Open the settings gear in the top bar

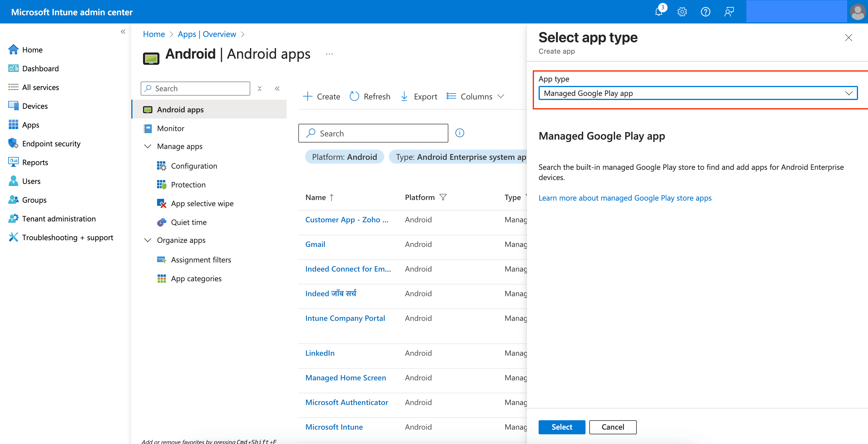pos(682,11)
